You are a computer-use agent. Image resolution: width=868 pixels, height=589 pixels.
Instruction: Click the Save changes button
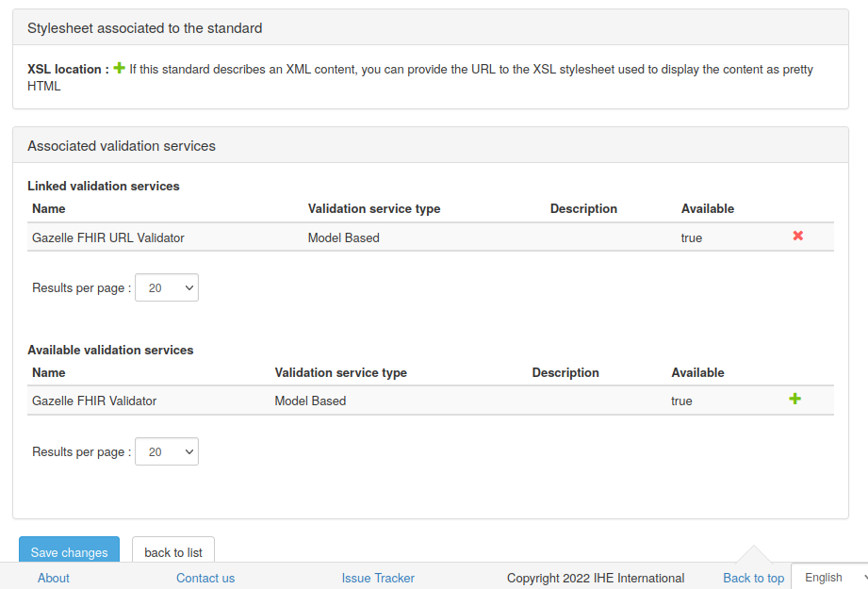pos(69,552)
